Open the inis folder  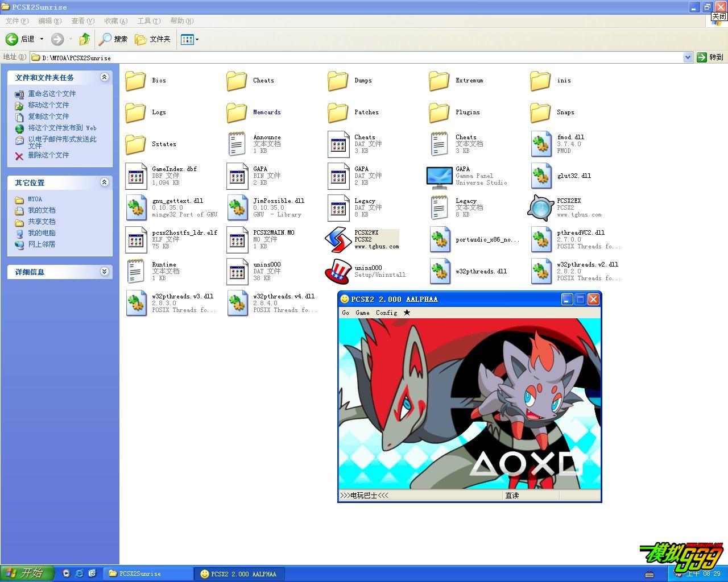tap(540, 81)
